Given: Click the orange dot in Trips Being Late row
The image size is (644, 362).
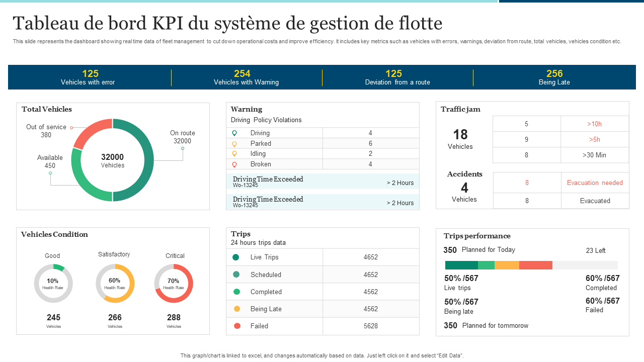Looking at the screenshot, I should pyautogui.click(x=237, y=309).
